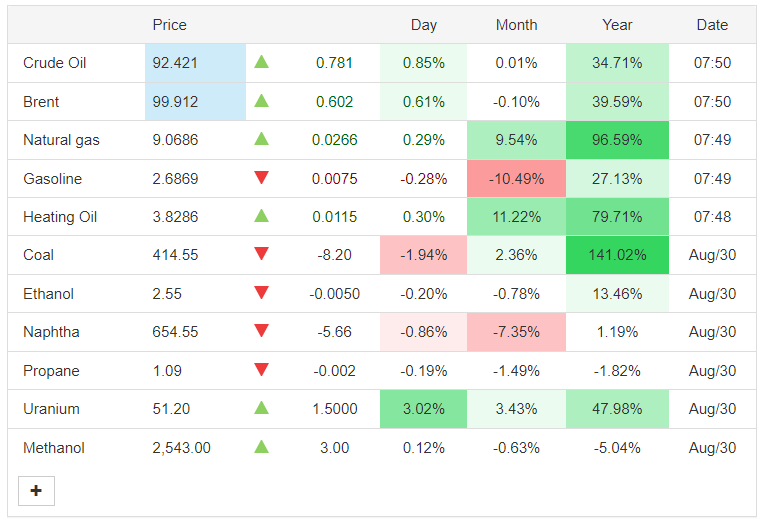Image resolution: width=766 pixels, height=522 pixels.
Task: Click the Month column header
Action: coord(516,25)
